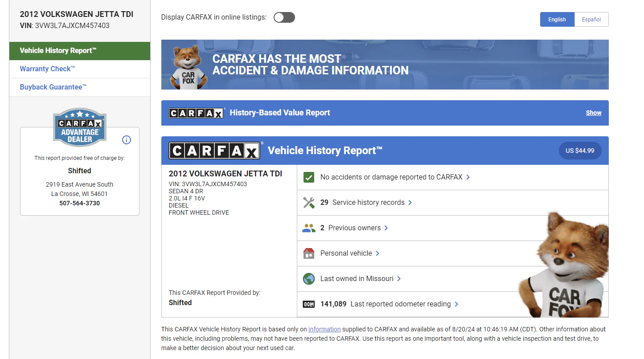Follow the 'information' hyperlink in disclaimer
644x359 pixels.
[x=324, y=330]
